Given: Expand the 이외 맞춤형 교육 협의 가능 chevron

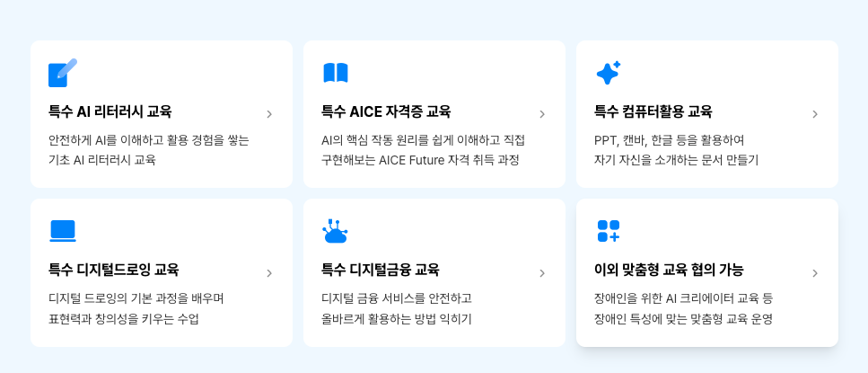Looking at the screenshot, I should click(815, 273).
